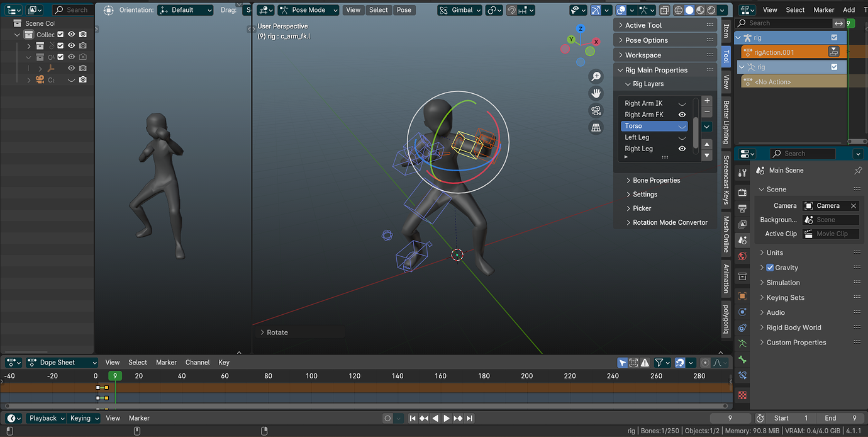868x437 pixels.
Task: Move rig layer down with the down arrow
Action: pyautogui.click(x=707, y=155)
